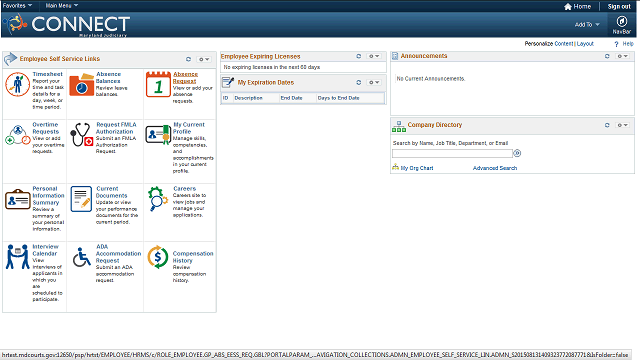Open the Favorites menu
This screenshot has height=360, width=640.
[17, 6]
